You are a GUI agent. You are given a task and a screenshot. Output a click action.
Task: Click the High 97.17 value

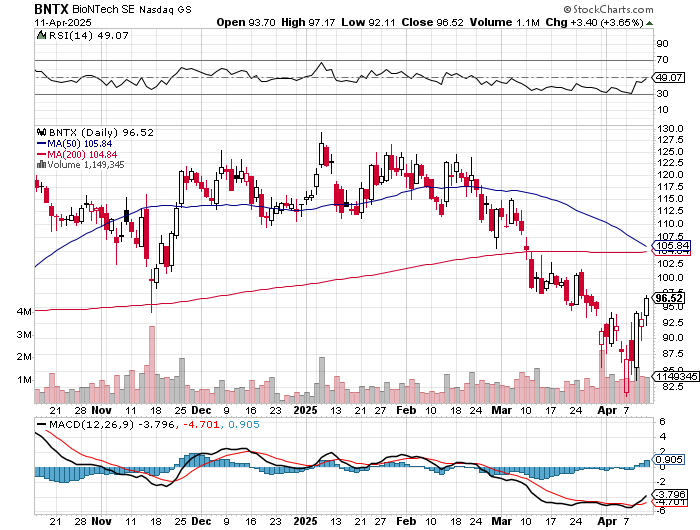[308, 22]
